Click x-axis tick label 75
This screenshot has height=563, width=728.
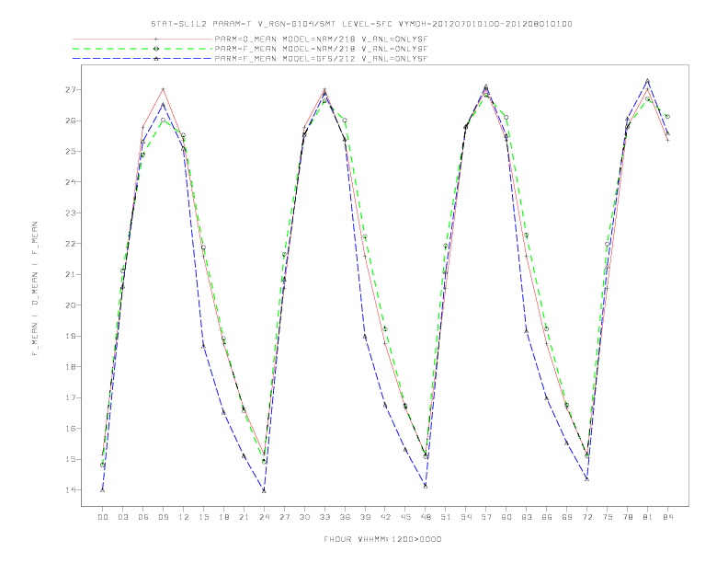coord(608,517)
